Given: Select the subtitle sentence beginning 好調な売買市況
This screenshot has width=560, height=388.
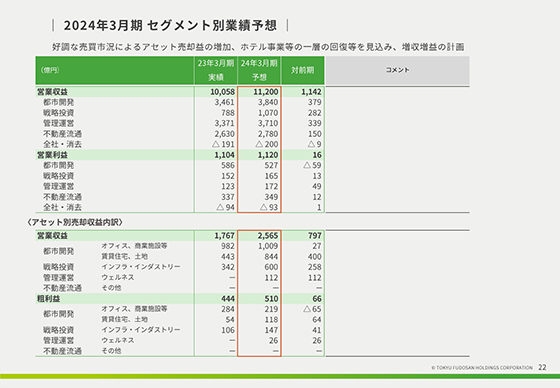Looking at the screenshot, I should [x=258, y=47].
